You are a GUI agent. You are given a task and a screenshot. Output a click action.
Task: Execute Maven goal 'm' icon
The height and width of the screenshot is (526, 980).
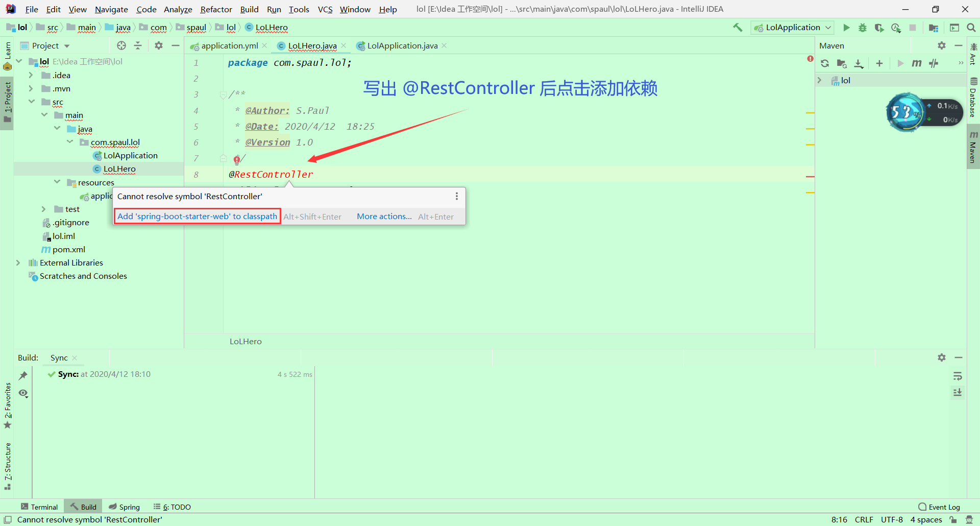(x=917, y=63)
